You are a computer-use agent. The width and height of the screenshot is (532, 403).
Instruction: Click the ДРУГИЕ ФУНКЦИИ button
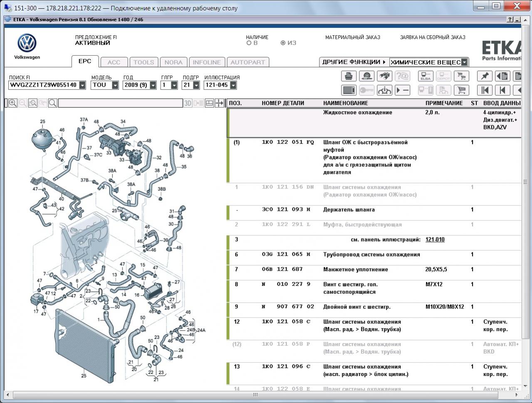(x=354, y=62)
